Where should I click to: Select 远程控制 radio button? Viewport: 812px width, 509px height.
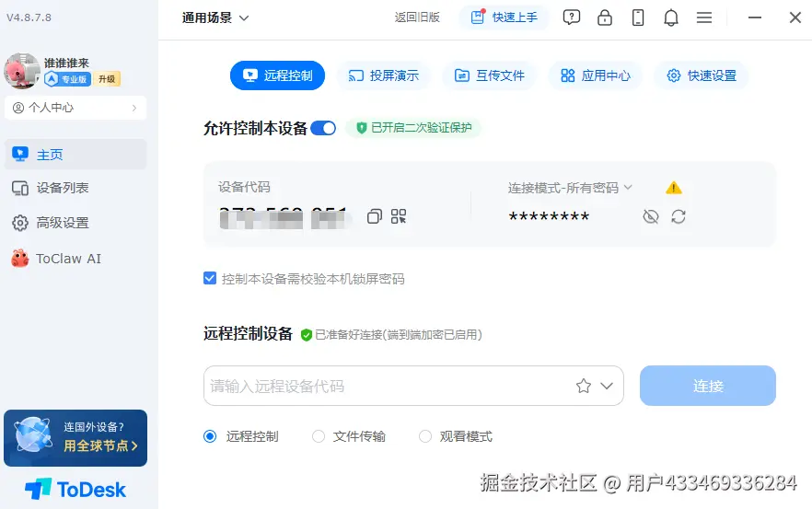[x=210, y=436]
